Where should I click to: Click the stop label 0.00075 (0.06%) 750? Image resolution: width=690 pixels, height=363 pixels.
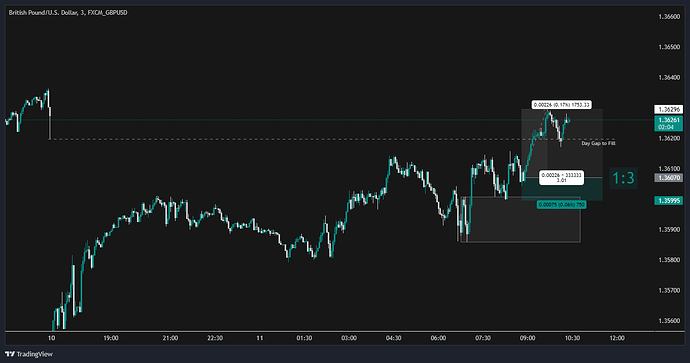tap(562, 205)
